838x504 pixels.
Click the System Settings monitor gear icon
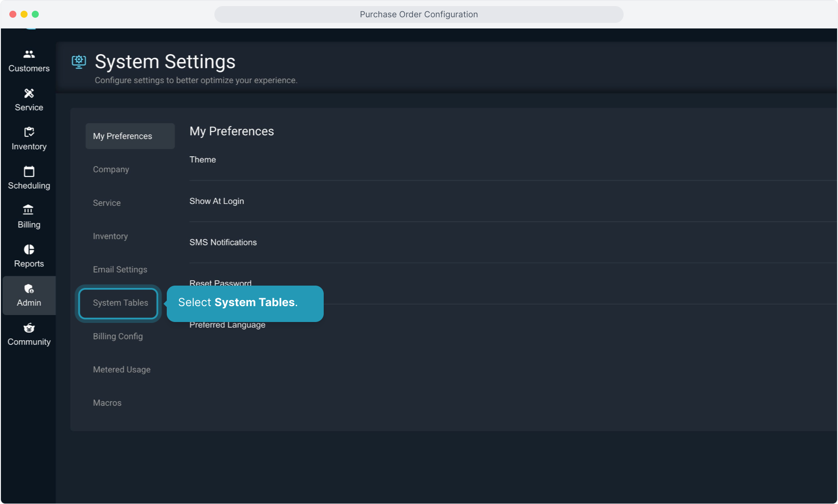coord(79,62)
